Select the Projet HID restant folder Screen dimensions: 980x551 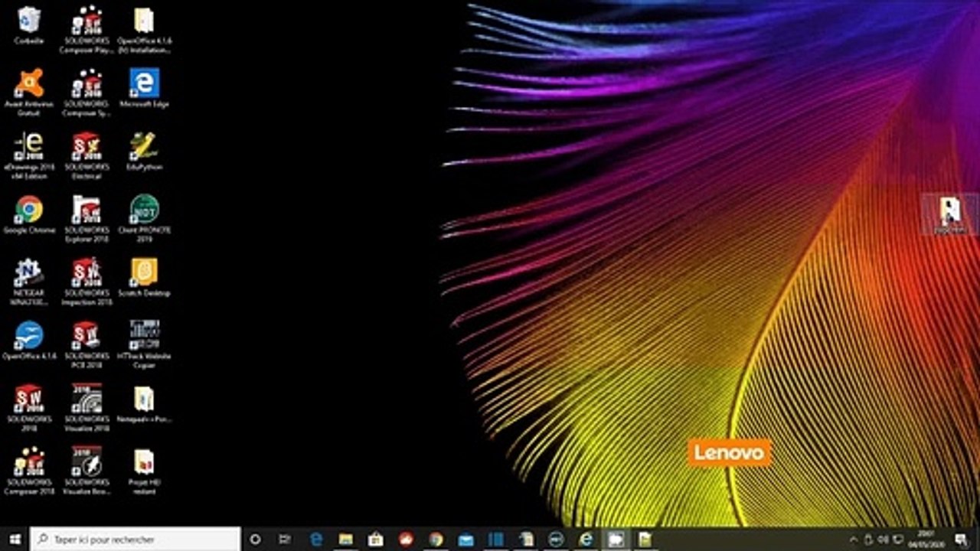point(144,471)
